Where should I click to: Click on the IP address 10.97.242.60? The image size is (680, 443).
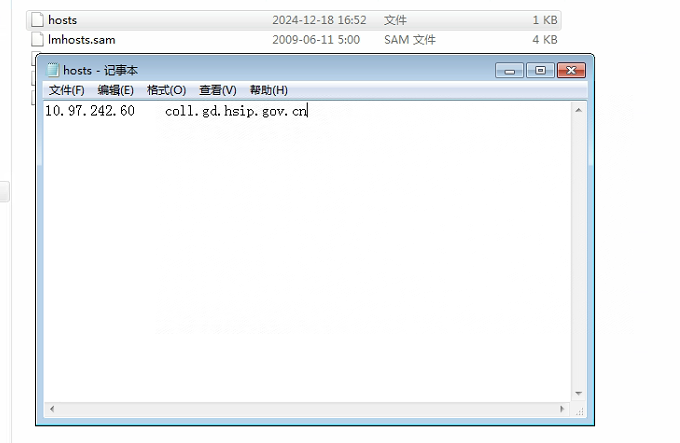coord(89,111)
